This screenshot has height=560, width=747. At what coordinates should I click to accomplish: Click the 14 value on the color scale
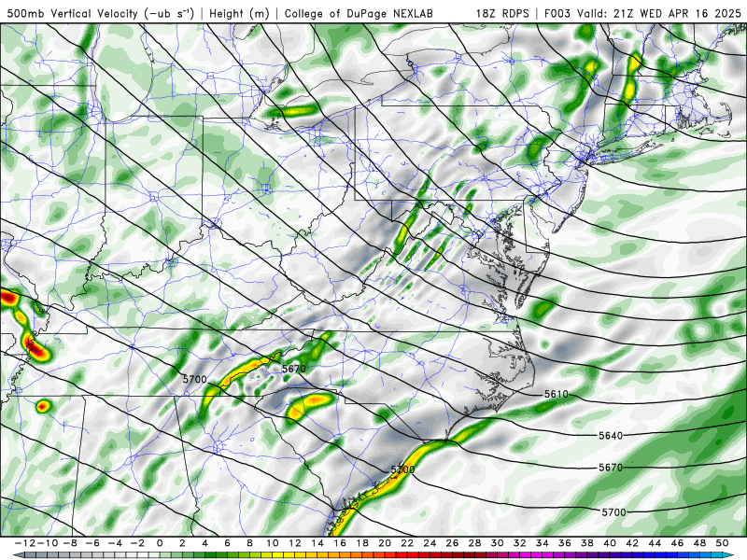(317, 543)
